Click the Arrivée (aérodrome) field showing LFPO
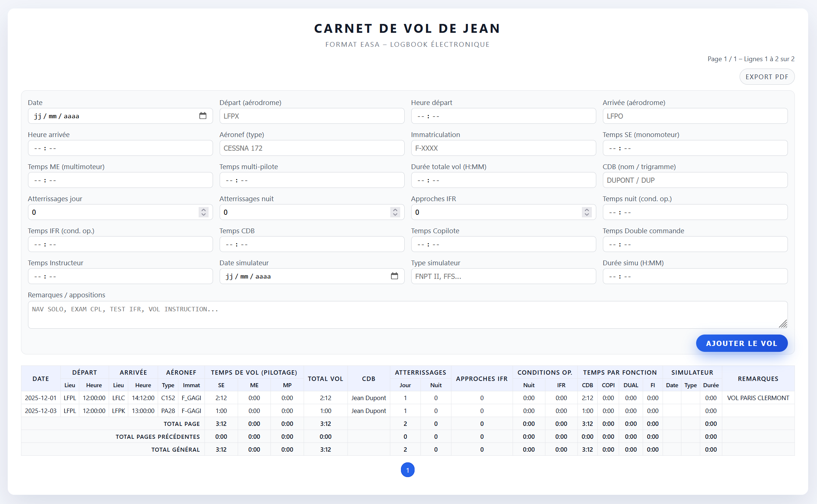The width and height of the screenshot is (817, 504). coord(695,116)
